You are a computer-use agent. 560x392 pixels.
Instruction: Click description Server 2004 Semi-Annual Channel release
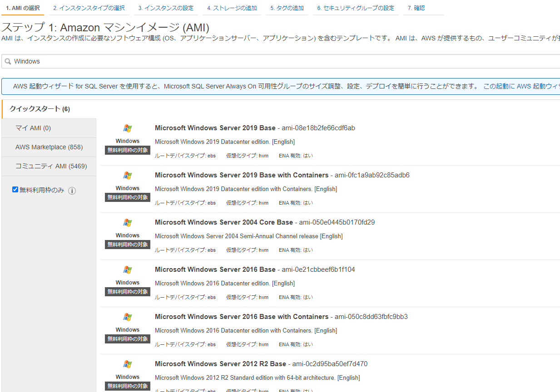249,236
